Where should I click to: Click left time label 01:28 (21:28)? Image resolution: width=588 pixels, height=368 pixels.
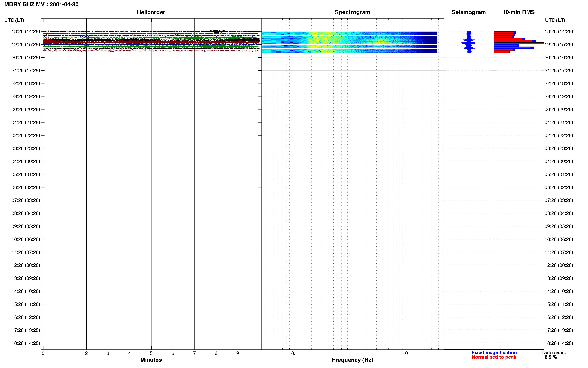coord(26,122)
